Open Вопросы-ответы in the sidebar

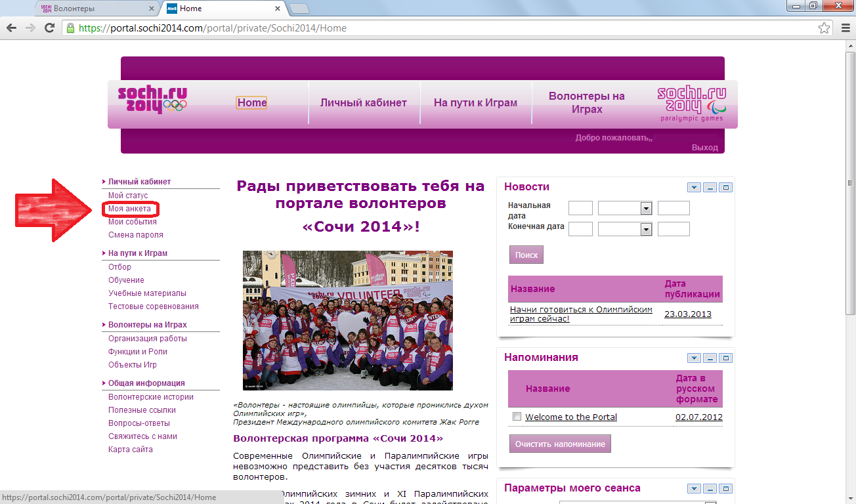tap(139, 423)
